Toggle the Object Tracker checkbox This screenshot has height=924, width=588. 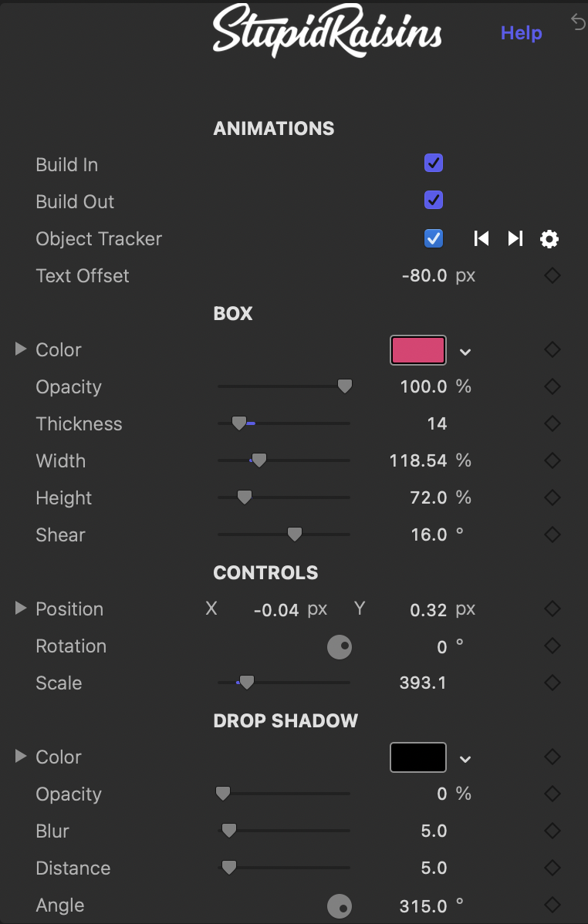click(434, 238)
